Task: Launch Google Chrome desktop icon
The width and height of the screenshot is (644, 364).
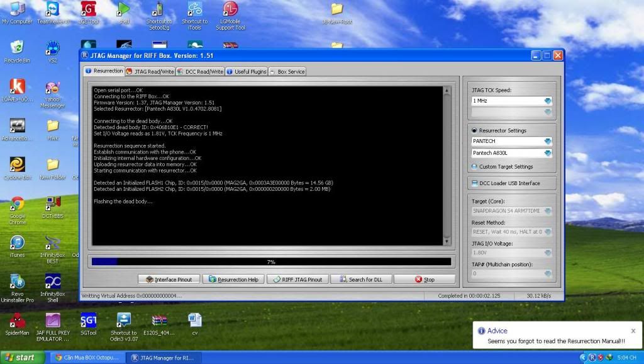Action: (17, 210)
